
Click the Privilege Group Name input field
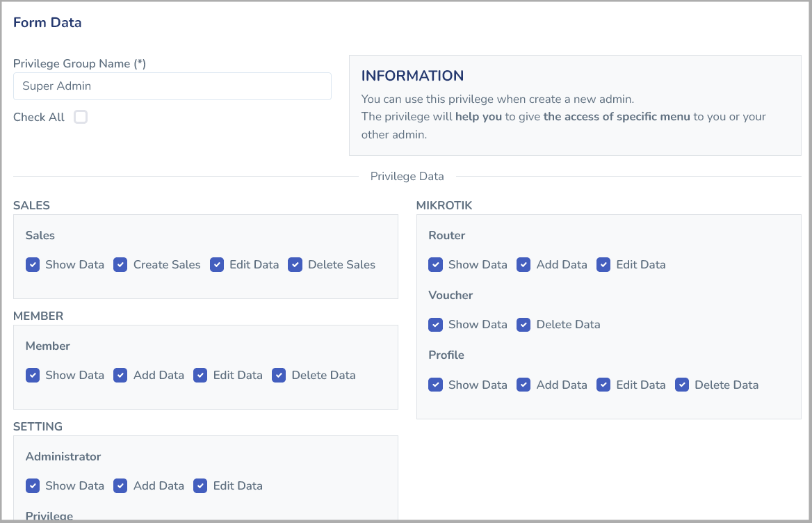172,86
